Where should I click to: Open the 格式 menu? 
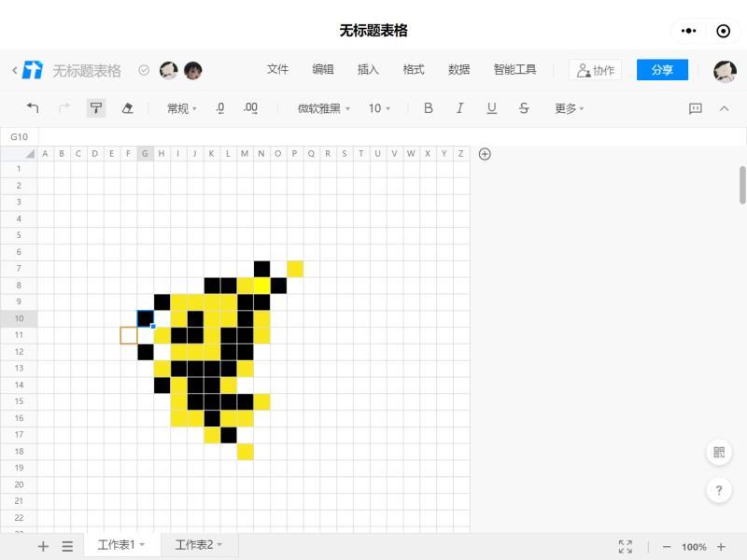[413, 69]
